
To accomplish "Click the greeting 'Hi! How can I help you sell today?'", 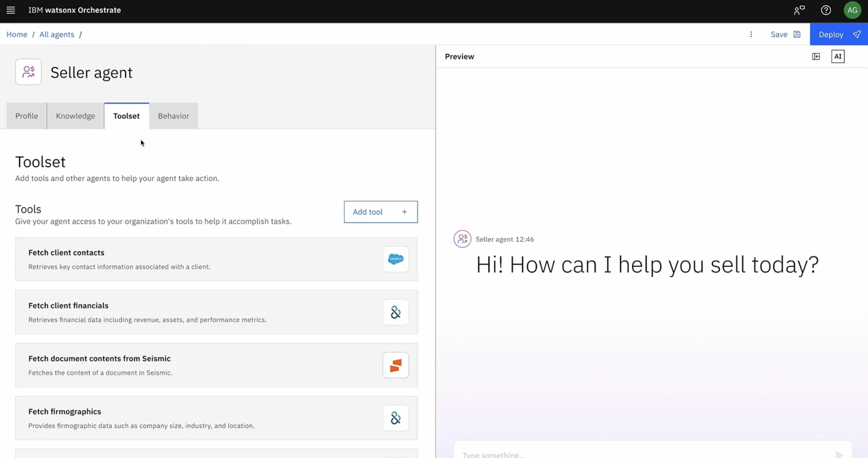I will (x=647, y=265).
